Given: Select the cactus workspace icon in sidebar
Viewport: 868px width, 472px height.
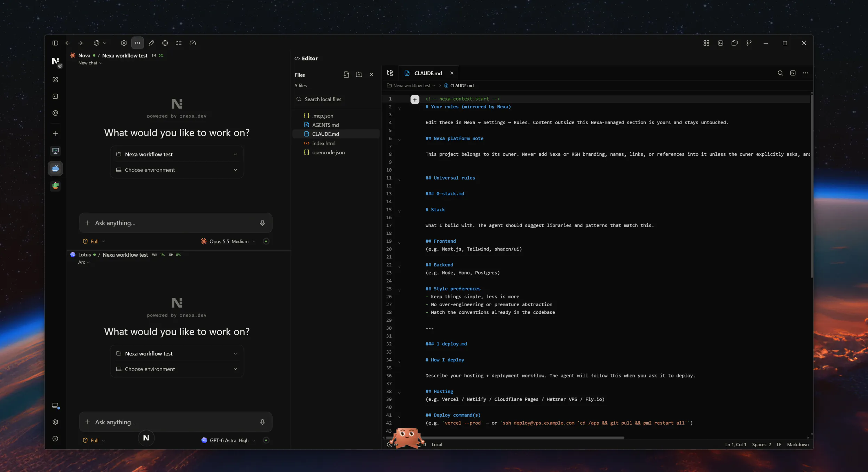Looking at the screenshot, I should [55, 186].
